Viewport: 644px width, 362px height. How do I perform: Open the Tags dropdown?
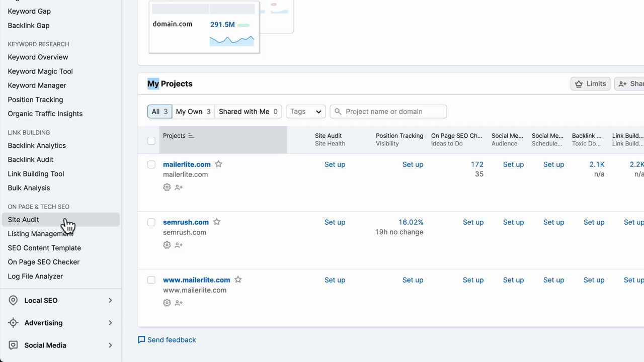click(x=306, y=112)
